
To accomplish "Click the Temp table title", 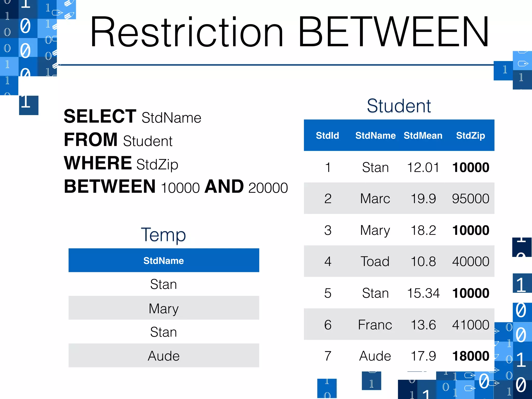I will tap(163, 235).
